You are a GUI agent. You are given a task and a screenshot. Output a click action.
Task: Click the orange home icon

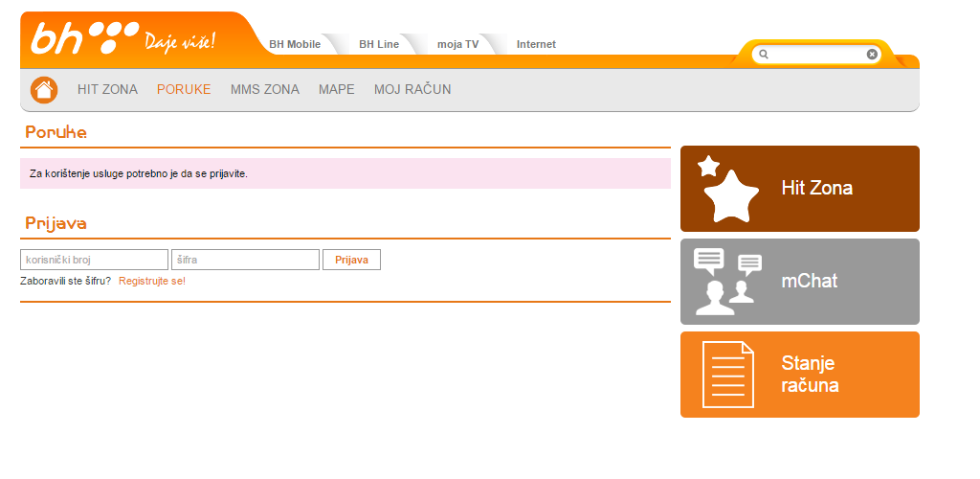click(x=44, y=90)
